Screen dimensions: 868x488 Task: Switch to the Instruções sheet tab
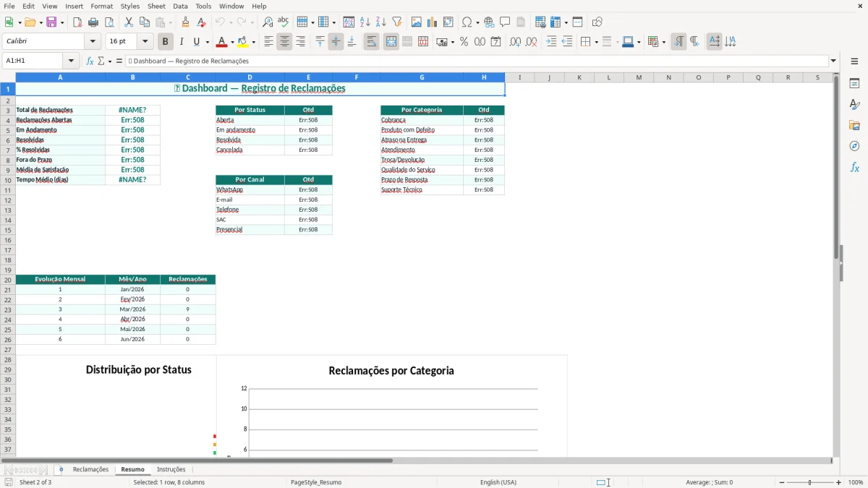171,469
